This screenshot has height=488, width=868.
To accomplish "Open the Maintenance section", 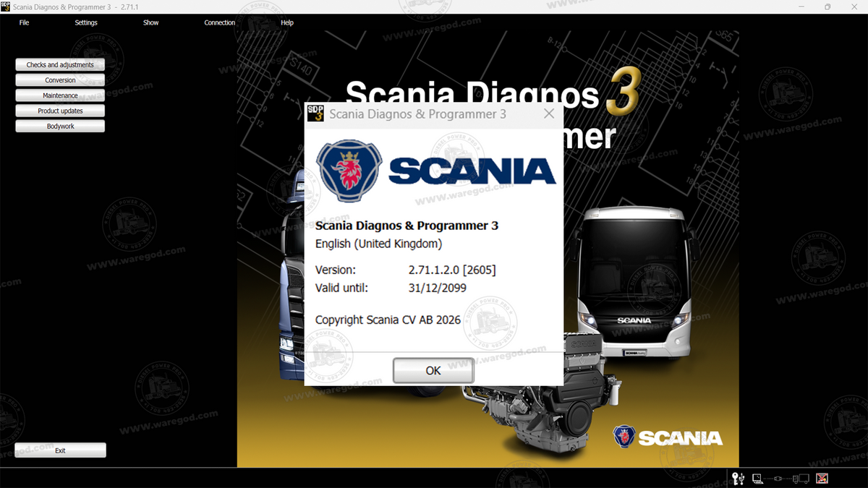I will (60, 95).
